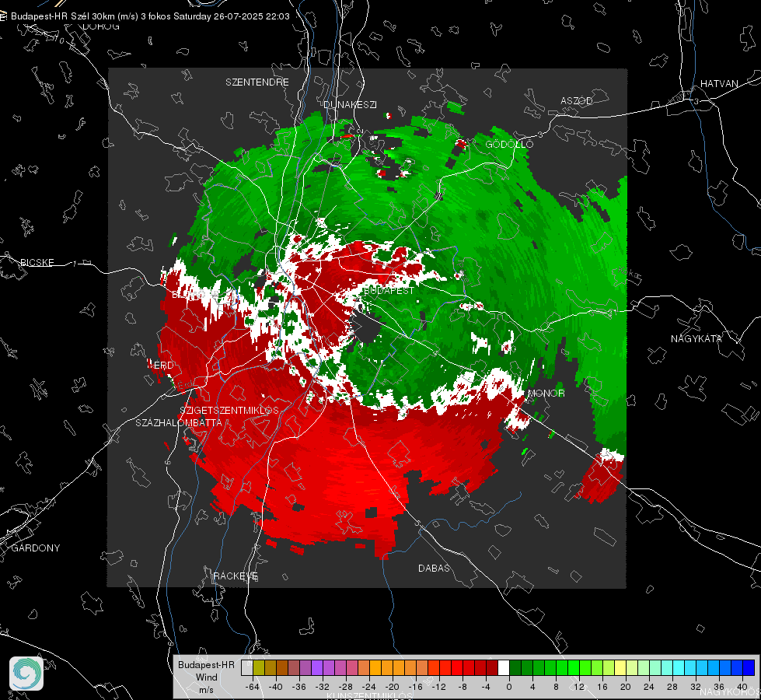Click the -12 legend scale value

(438, 687)
